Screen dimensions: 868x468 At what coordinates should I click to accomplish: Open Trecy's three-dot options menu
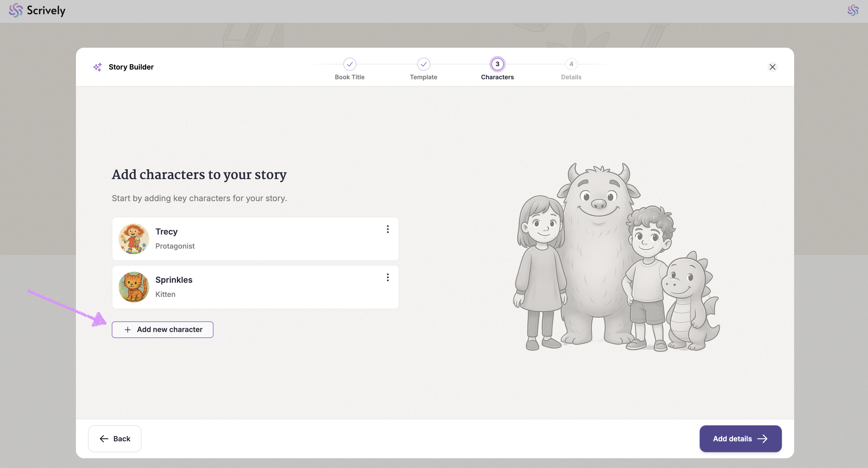pos(388,229)
